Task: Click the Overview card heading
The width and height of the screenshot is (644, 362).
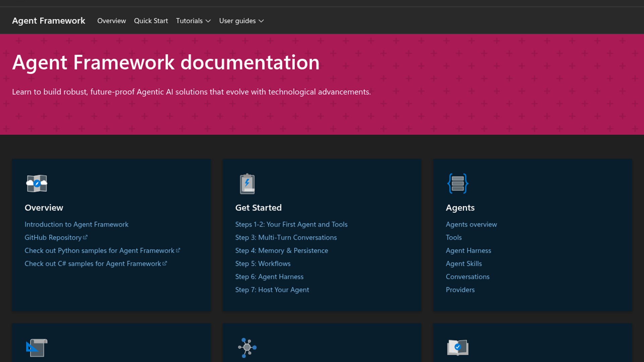Action: click(x=44, y=207)
